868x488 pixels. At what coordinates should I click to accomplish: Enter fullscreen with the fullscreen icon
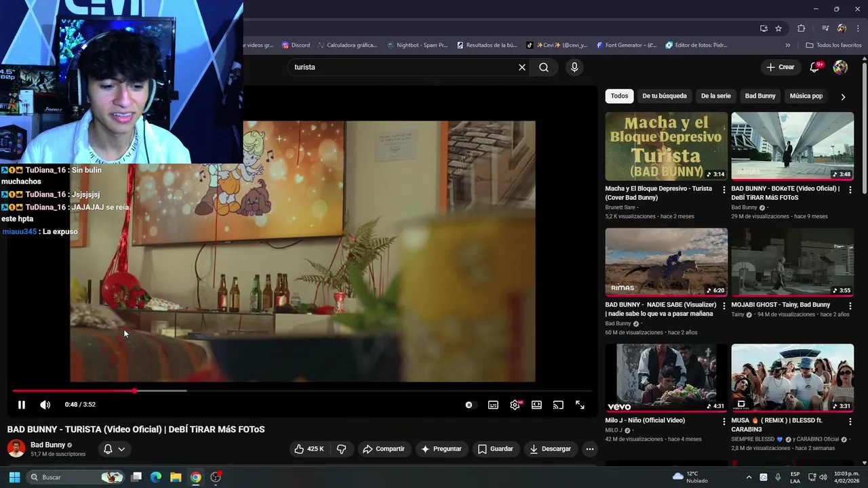click(580, 405)
